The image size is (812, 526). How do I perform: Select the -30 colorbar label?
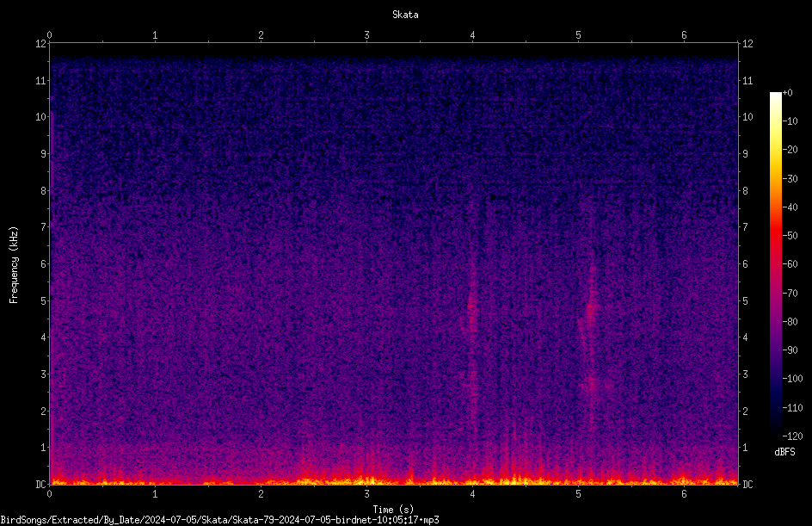(790, 179)
